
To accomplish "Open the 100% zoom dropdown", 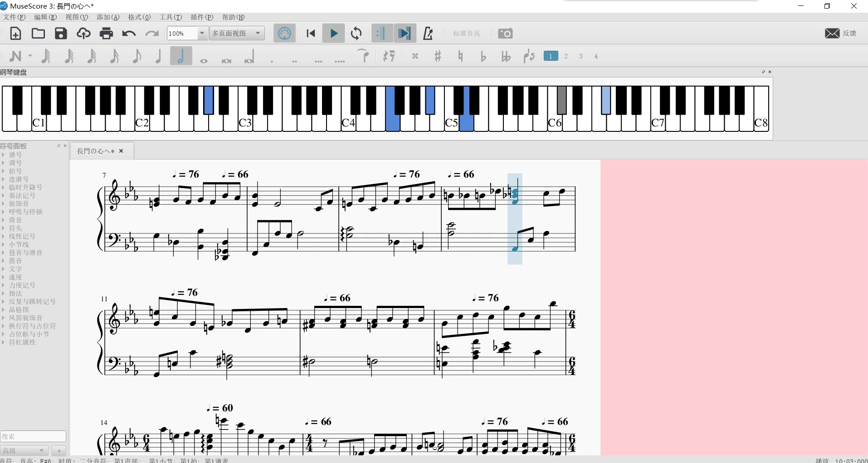I will (202, 34).
